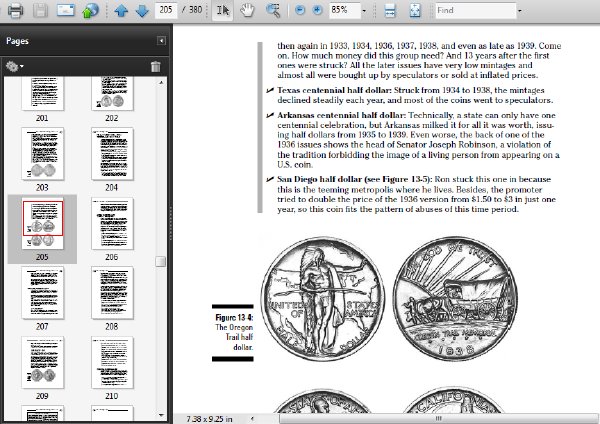Viewport: 600px width, 424px height.
Task: Click the San Diego half dollar heading
Action: click(355, 179)
